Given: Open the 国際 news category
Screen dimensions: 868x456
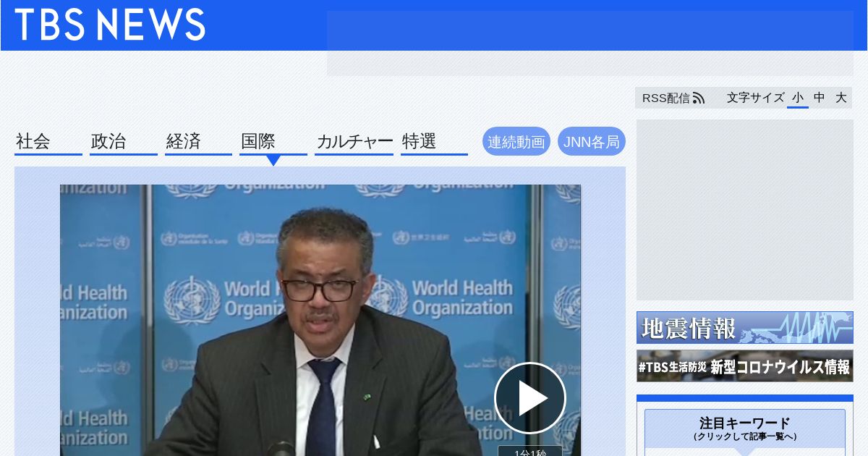Looking at the screenshot, I should coord(273,142).
